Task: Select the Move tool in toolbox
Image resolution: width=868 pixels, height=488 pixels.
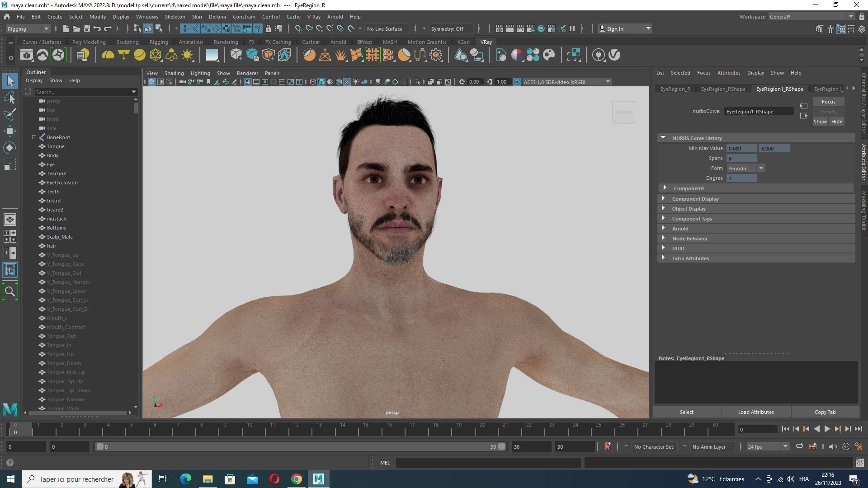Action: [x=10, y=131]
